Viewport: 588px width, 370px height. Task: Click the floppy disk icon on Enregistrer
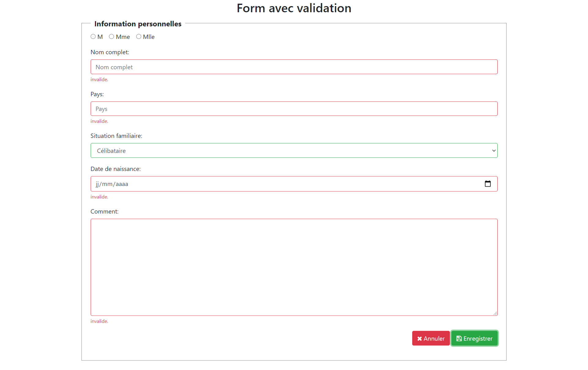click(x=459, y=338)
